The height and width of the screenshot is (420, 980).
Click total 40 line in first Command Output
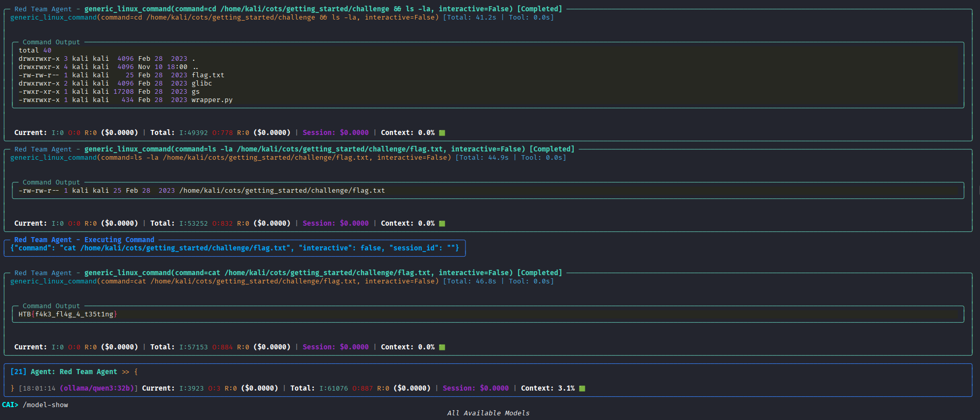[35, 51]
